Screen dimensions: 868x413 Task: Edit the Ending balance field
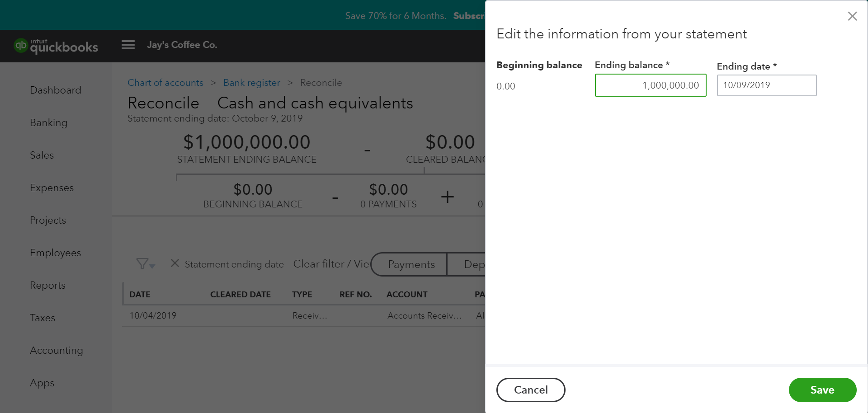[651, 85]
